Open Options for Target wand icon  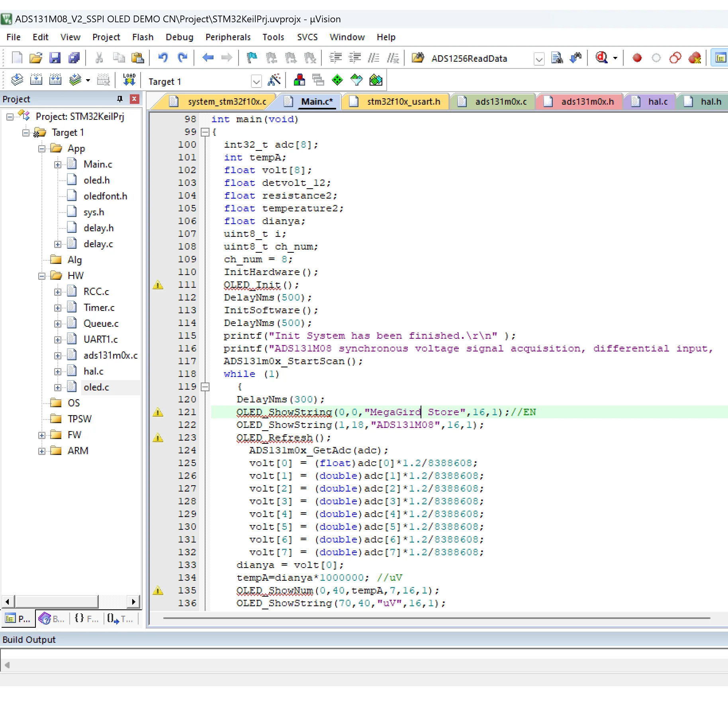point(274,80)
